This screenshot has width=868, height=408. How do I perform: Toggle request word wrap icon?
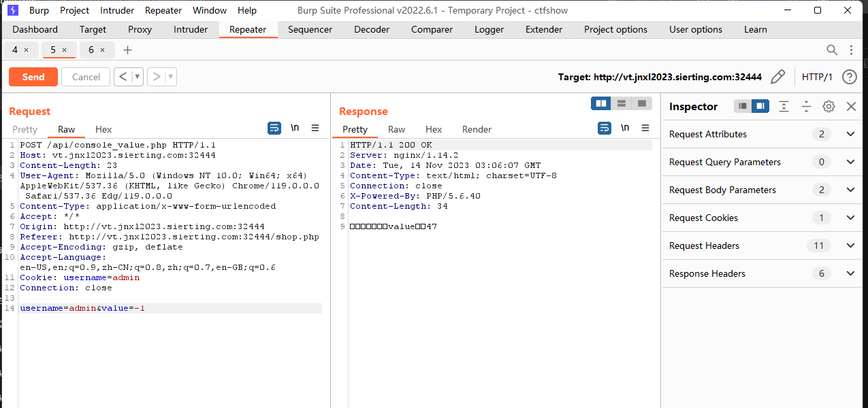click(x=274, y=128)
